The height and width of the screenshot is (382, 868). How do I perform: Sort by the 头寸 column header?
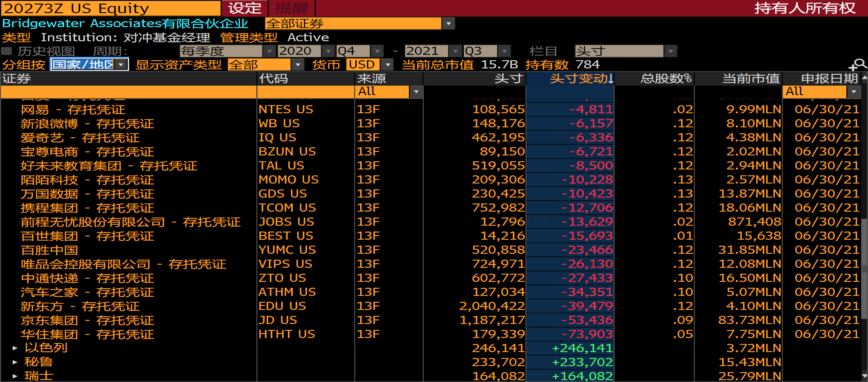(474, 79)
